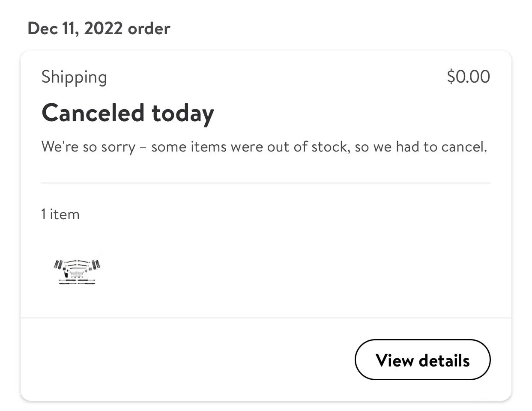Click the Canceled today status heading
The width and height of the screenshot is (532, 411).
tap(128, 113)
